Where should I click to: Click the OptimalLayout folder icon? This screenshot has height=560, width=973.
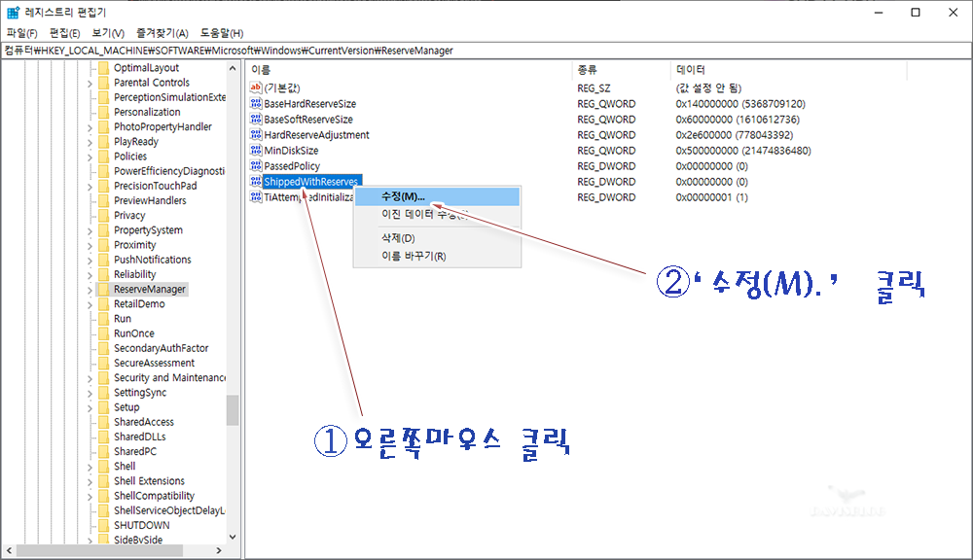[x=104, y=68]
